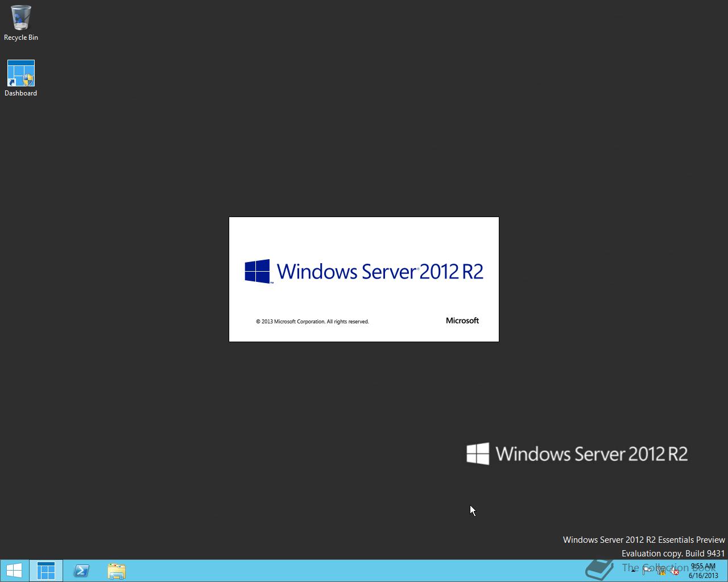Open the Recycle Bin desktop icon
Screen dimensions: 728x582
click(20, 23)
